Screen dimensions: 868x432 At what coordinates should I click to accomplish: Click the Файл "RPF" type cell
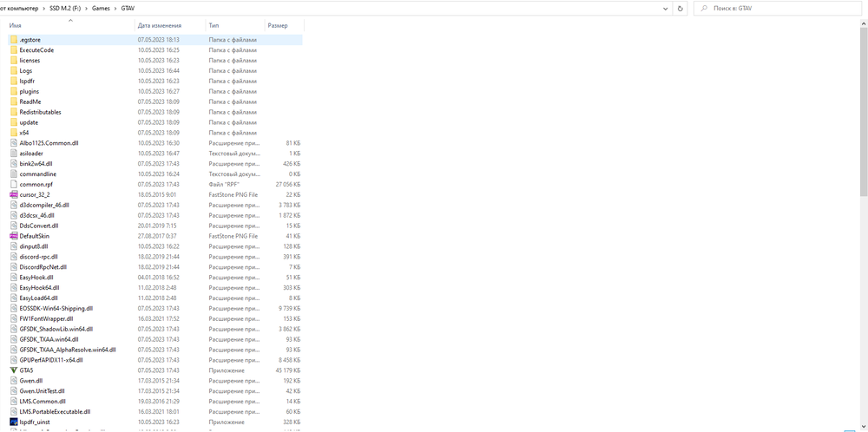click(x=224, y=184)
